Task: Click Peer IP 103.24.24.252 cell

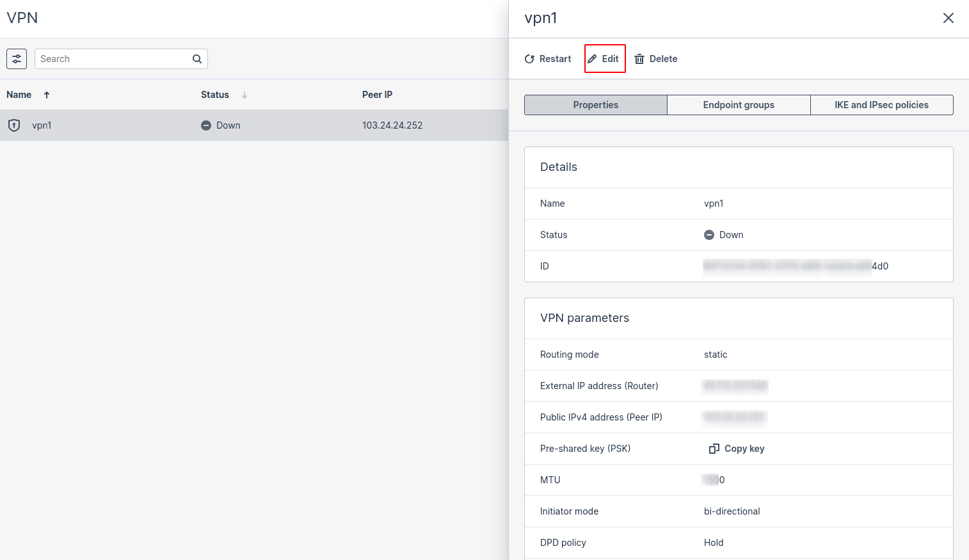Action: (392, 125)
